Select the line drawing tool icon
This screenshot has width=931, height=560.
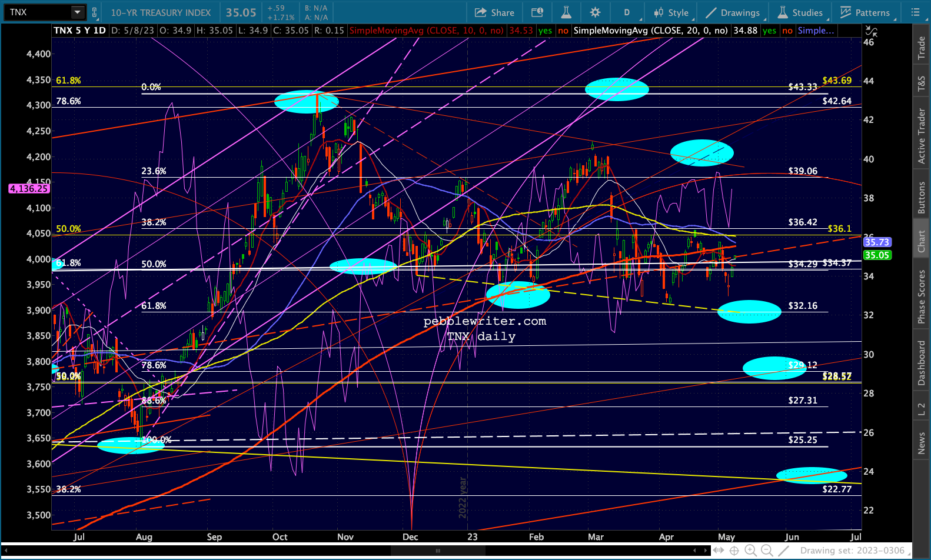pos(783,551)
